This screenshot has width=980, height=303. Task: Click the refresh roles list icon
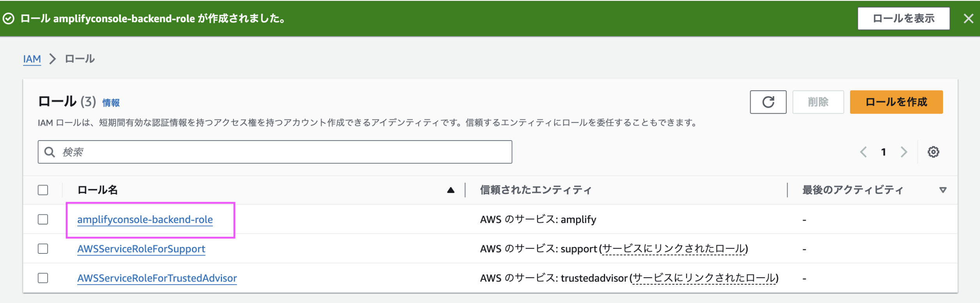[x=767, y=102]
